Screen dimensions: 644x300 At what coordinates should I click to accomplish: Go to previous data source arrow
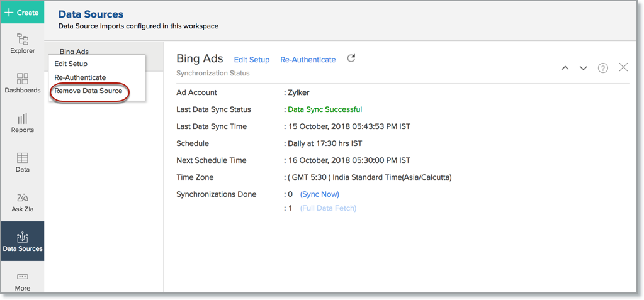(565, 68)
